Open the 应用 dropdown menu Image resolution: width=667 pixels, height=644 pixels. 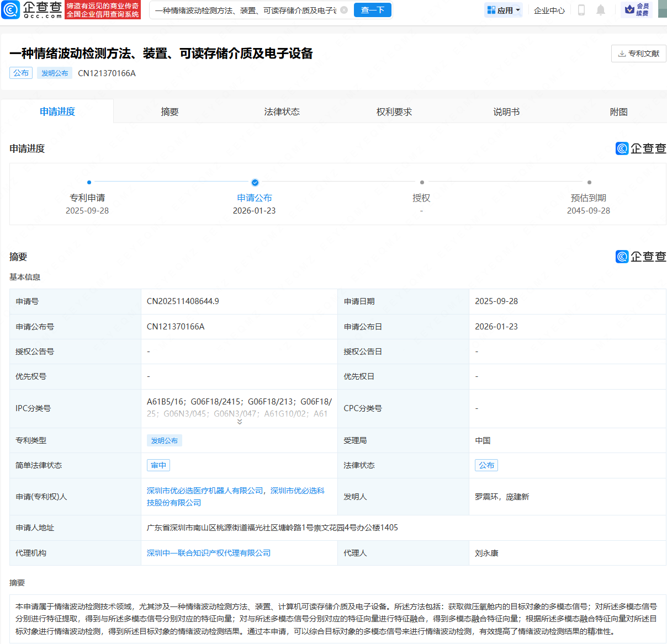(x=503, y=10)
